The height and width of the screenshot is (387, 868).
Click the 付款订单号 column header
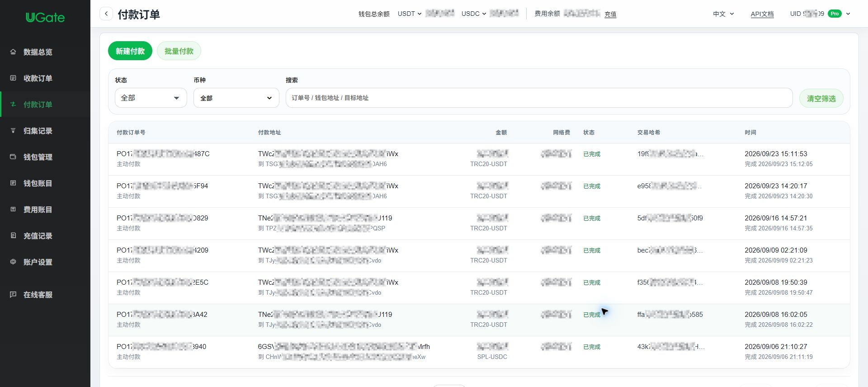pos(131,133)
